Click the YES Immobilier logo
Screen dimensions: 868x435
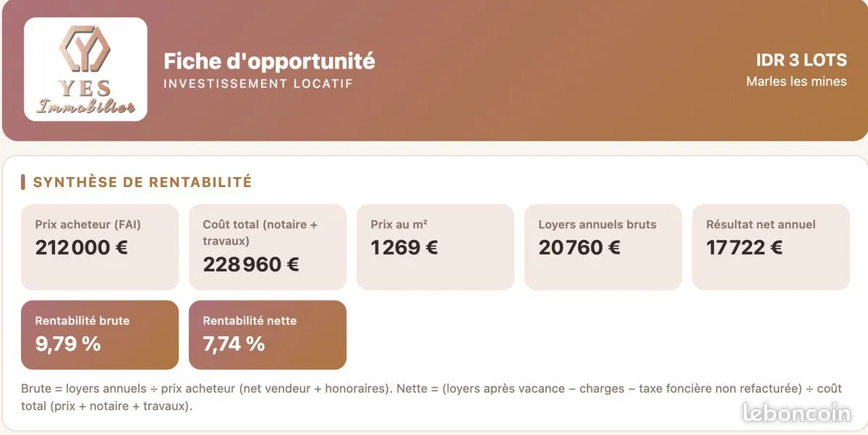(85, 69)
